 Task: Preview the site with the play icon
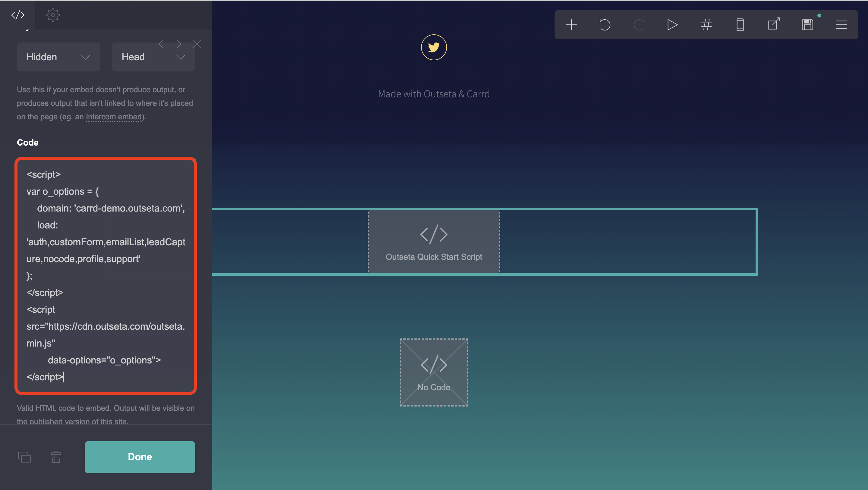(x=672, y=25)
